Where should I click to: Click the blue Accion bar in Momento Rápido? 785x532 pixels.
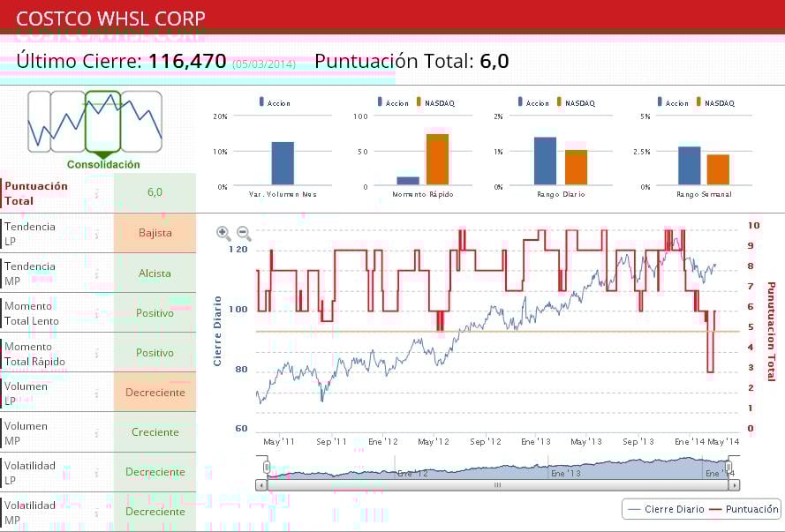(x=408, y=181)
